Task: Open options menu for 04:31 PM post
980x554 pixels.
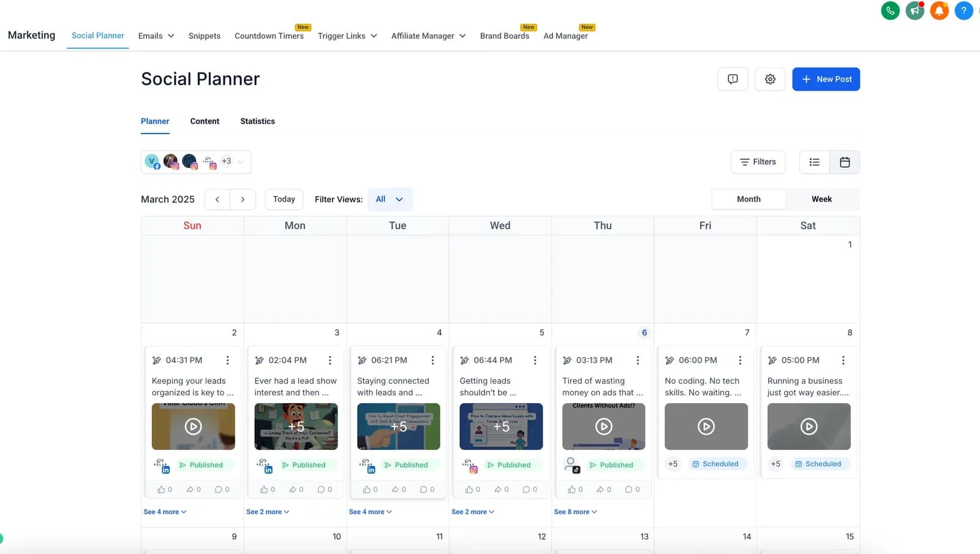Action: point(227,360)
